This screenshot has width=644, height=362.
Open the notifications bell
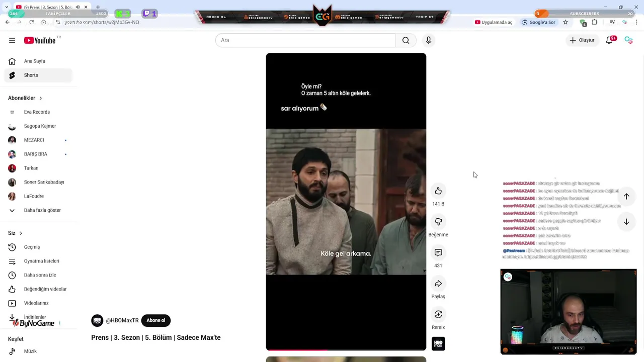pos(609,40)
